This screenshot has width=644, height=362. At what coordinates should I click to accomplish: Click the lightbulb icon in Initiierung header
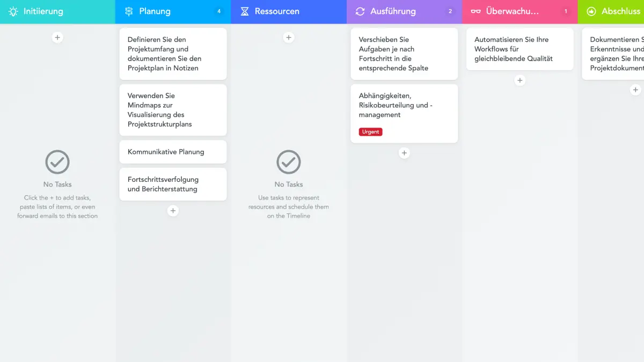click(x=13, y=11)
